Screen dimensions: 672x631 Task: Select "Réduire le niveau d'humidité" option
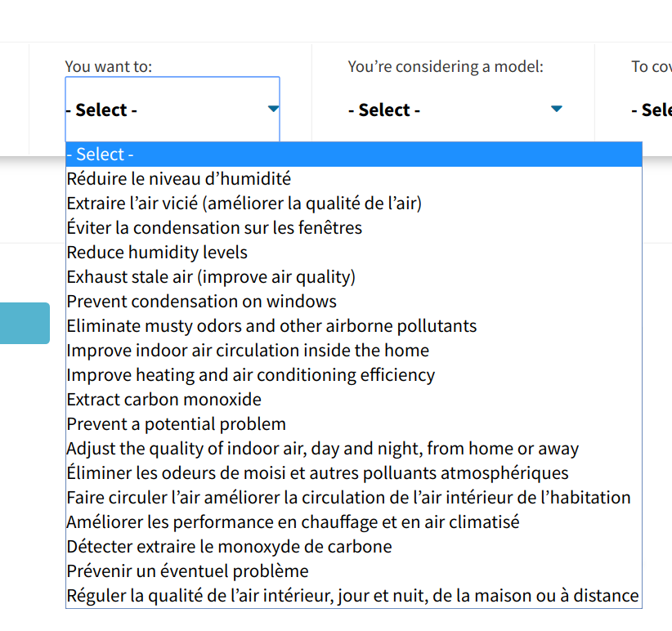coord(353,179)
